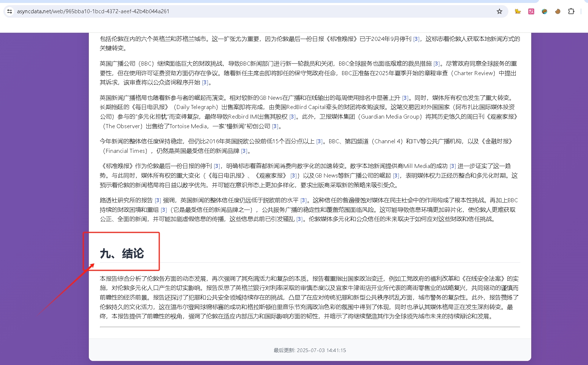Open citation [3] after 《观察家报》 in parentheses

click(x=293, y=176)
